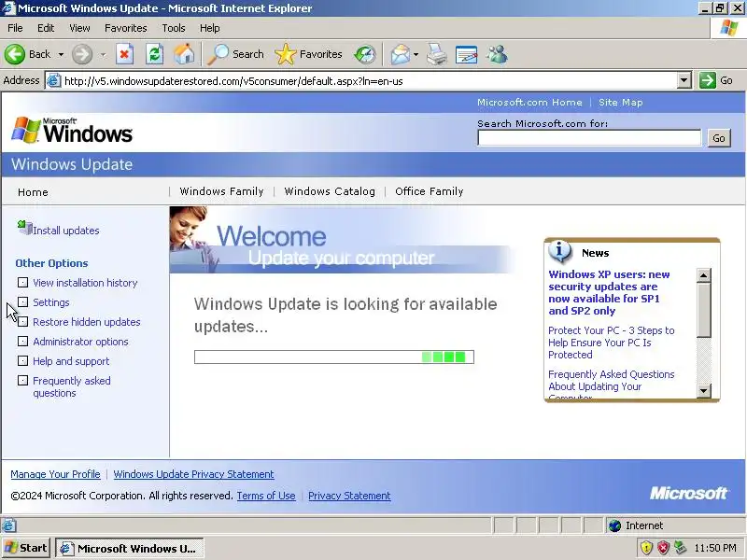Viewport: 747px width, 560px height.
Task: Click the green Go arrow icon
Action: pyautogui.click(x=708, y=80)
